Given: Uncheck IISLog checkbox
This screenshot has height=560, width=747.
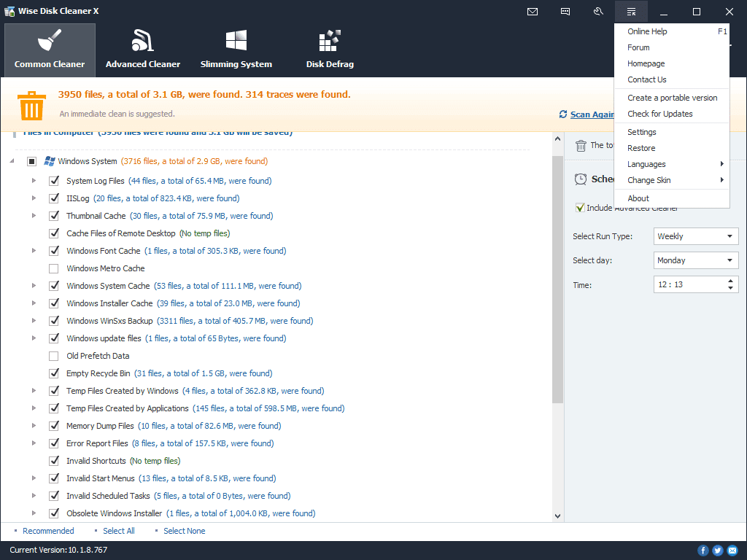Looking at the screenshot, I should [x=54, y=198].
